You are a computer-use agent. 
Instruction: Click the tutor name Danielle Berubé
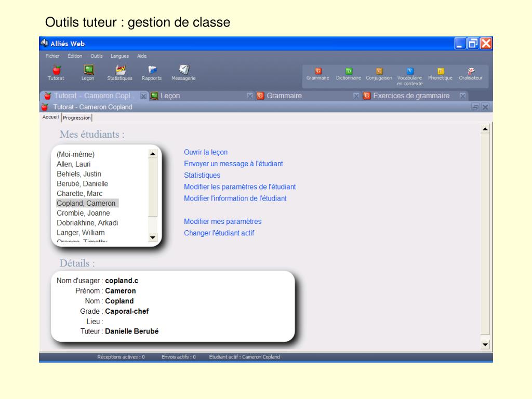coord(131,331)
